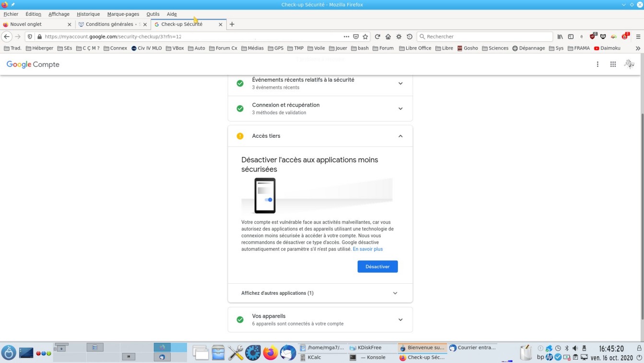Open the file cabinet launcher in taskbar
The image size is (644, 363).
218,353
